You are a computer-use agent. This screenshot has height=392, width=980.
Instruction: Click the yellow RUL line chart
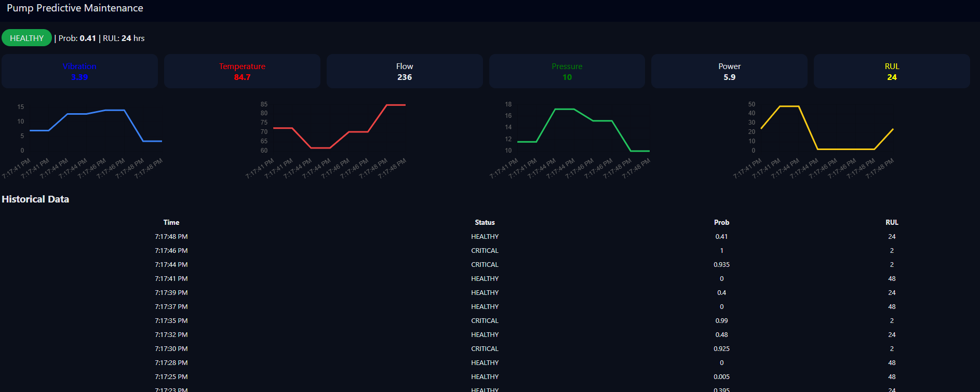pos(827,127)
